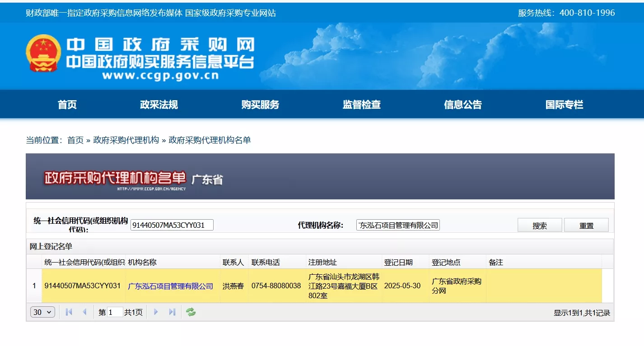Open 广东泓石项目管理有限公司 agency link

(171, 286)
